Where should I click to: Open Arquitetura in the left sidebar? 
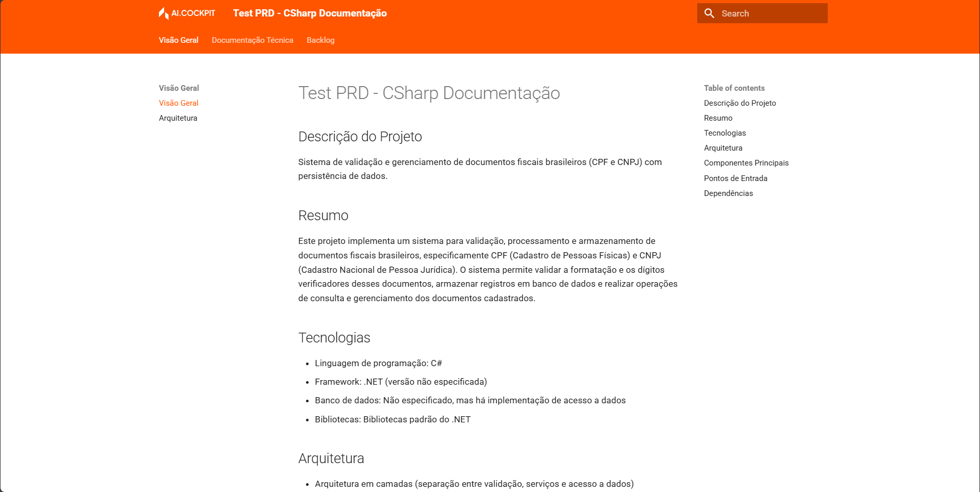178,118
